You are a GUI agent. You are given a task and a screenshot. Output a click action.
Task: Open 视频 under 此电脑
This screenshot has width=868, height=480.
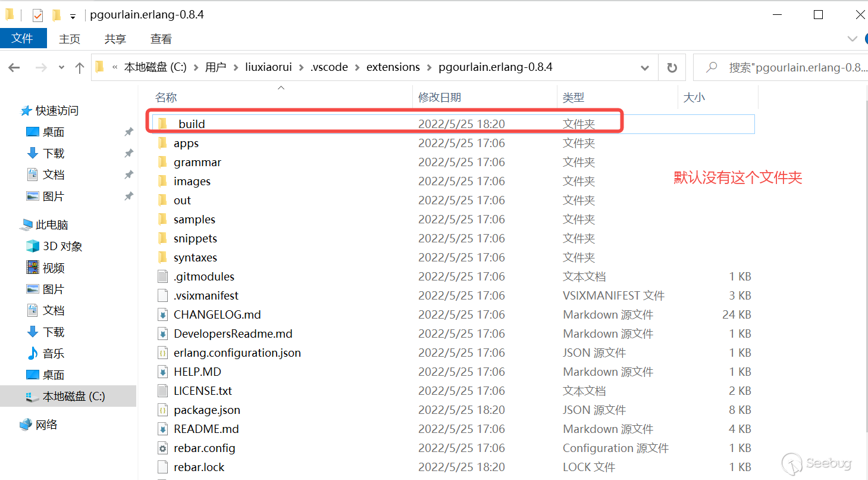[53, 268]
